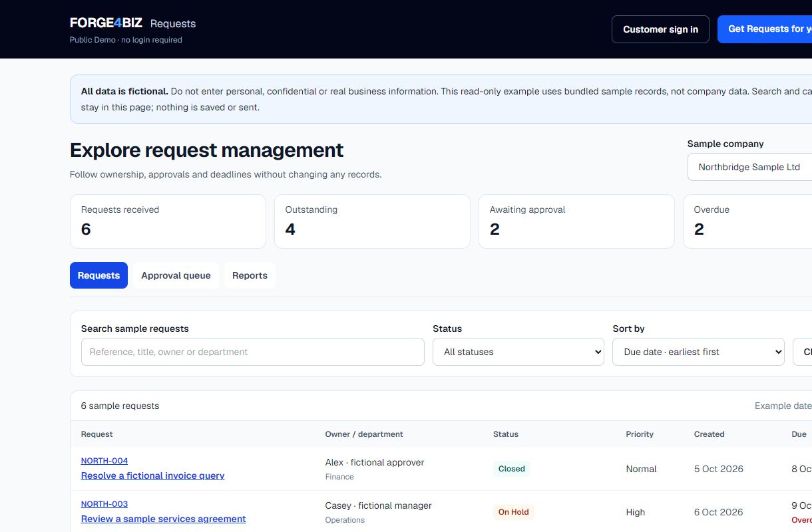
Task: Click the 6 Oct 2026 created date
Action: point(719,512)
